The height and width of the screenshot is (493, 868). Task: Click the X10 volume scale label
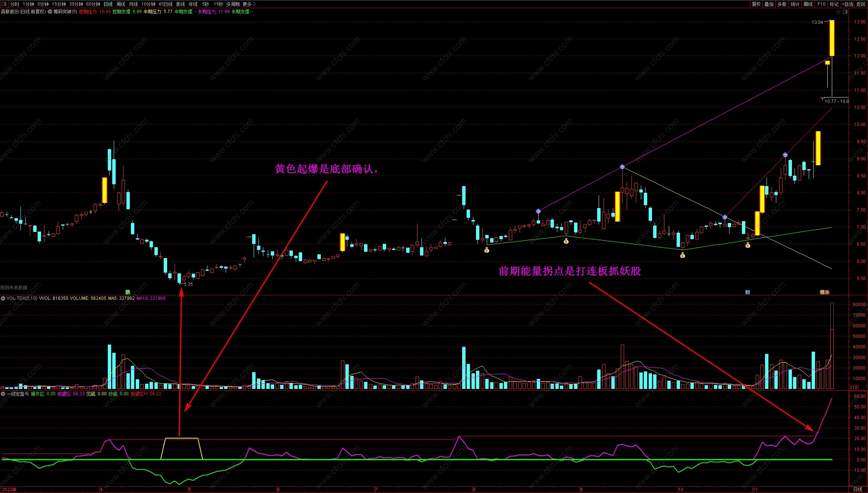pos(853,387)
